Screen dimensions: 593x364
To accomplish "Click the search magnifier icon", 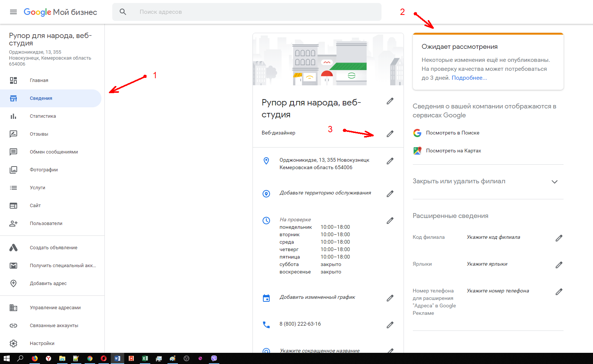I will [123, 12].
